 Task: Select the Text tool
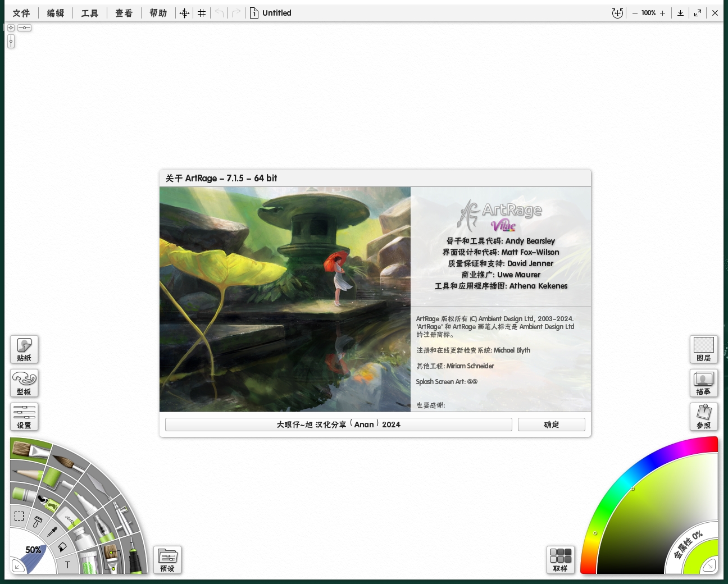(68, 565)
